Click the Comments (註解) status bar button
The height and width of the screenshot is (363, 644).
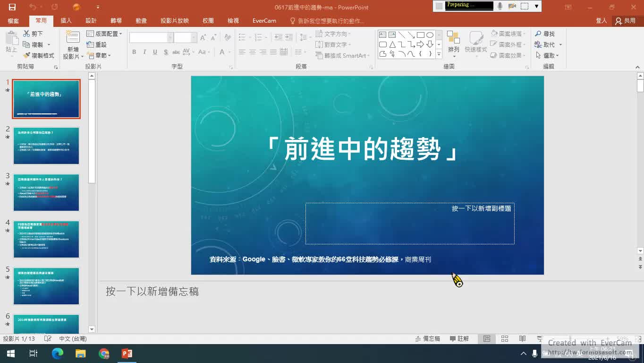459,339
